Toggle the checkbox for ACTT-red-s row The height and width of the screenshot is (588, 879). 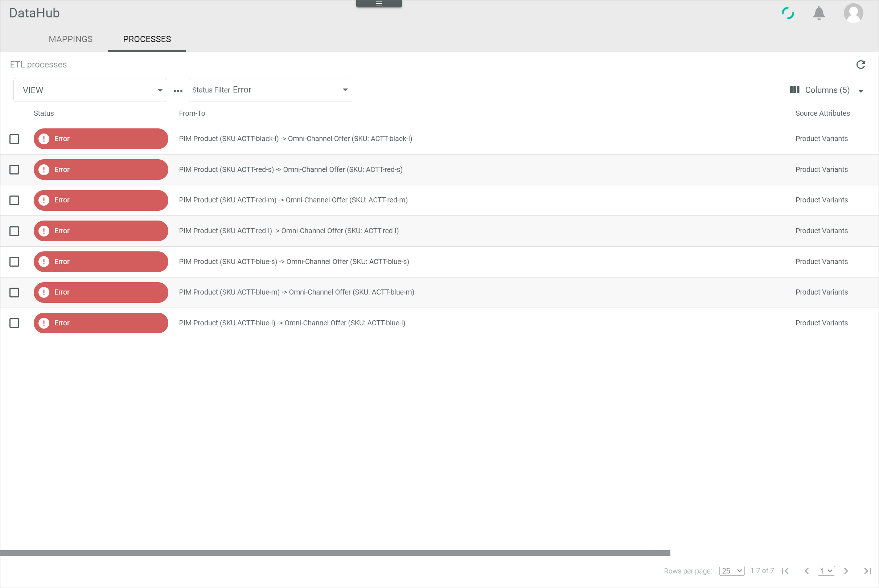pos(15,169)
